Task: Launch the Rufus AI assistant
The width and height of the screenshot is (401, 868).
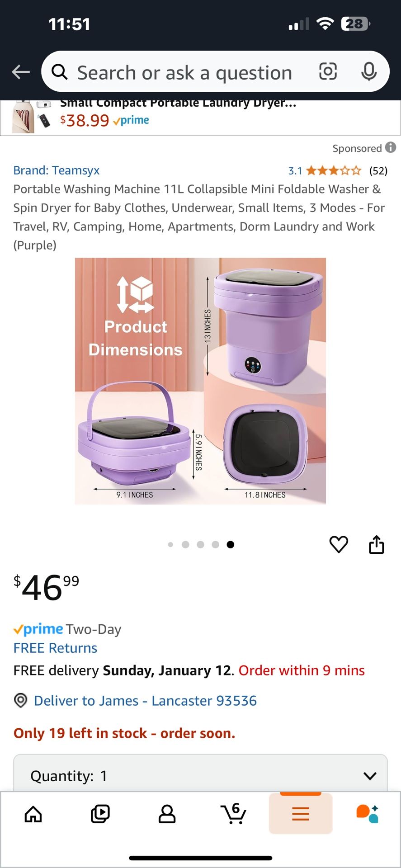Action: (x=367, y=814)
